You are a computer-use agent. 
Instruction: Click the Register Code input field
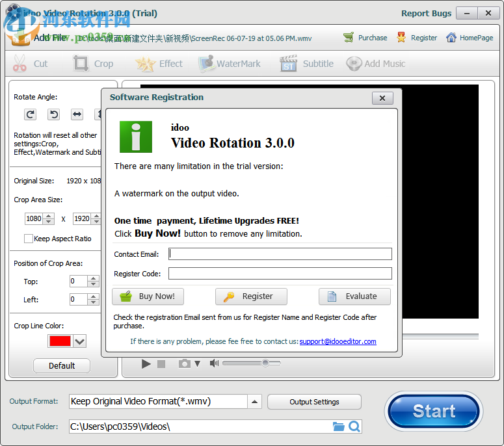pyautogui.click(x=280, y=274)
